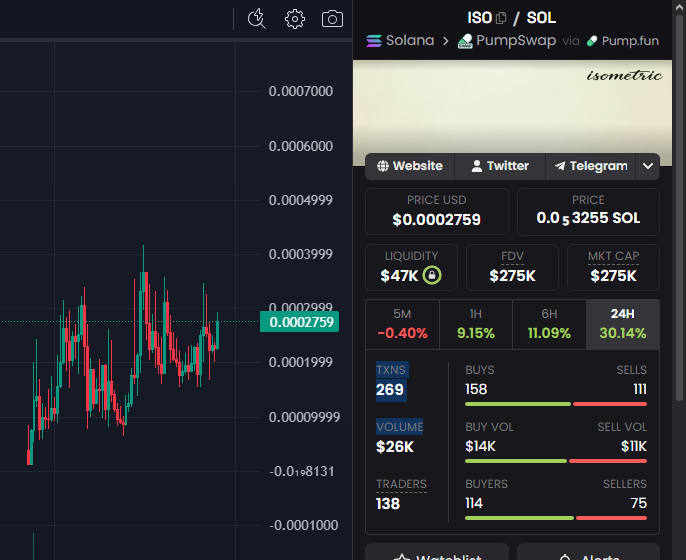Take a chart snapshot with camera icon

(332, 19)
